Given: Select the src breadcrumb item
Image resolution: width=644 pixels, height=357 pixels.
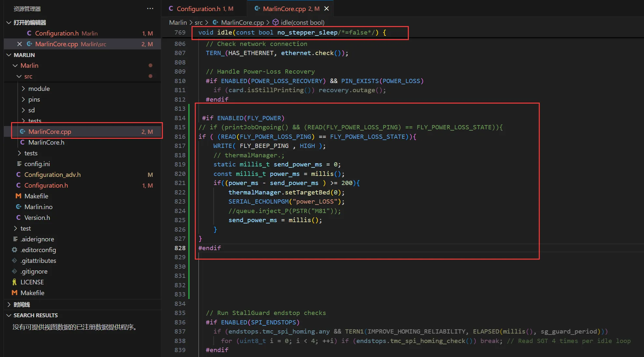Looking at the screenshot, I should coord(198,22).
